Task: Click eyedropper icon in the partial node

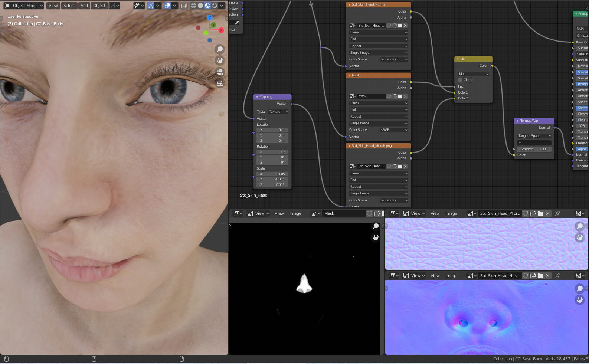Action: pos(237,23)
